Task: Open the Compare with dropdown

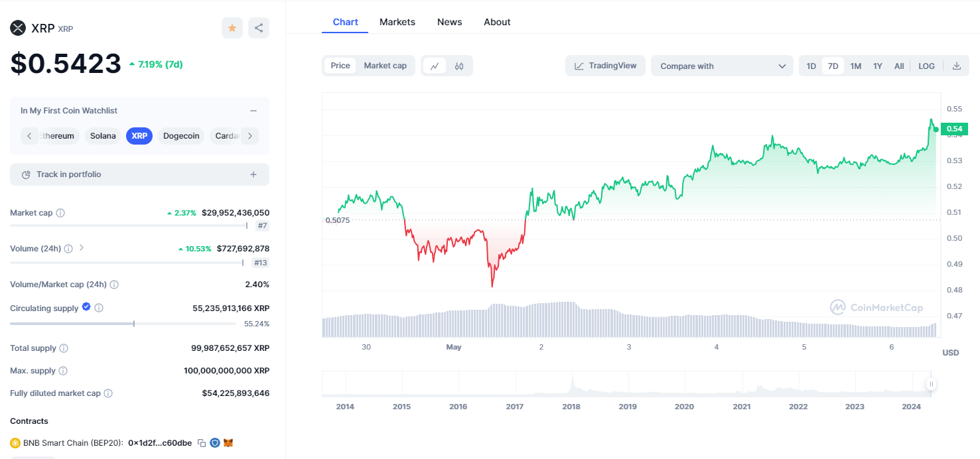Action: (722, 66)
